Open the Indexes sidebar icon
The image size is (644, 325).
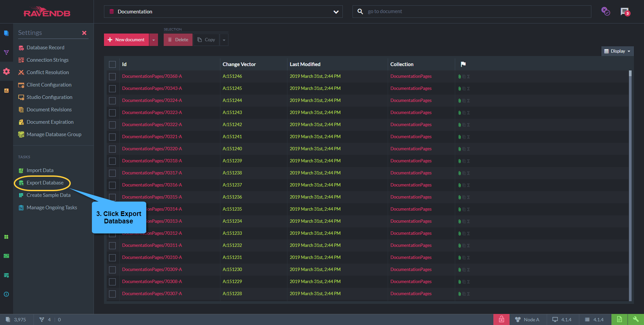[x=6, y=52]
